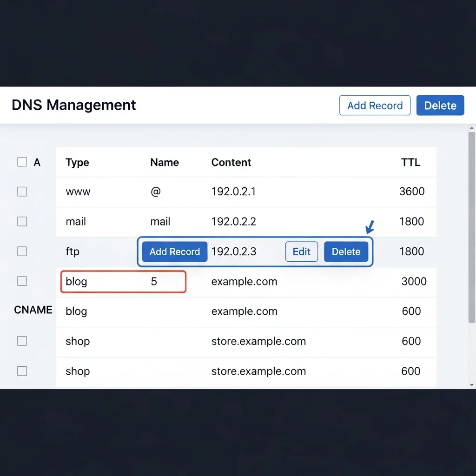Click the Add Record button in the header
The width and height of the screenshot is (476, 476).
point(375,105)
